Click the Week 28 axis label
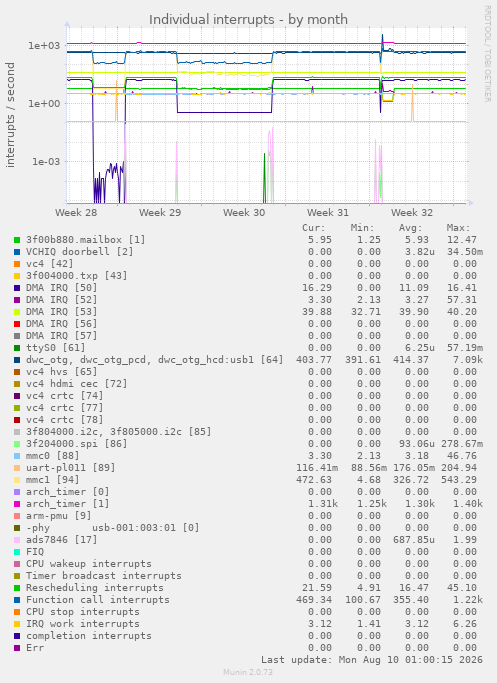 (x=76, y=213)
